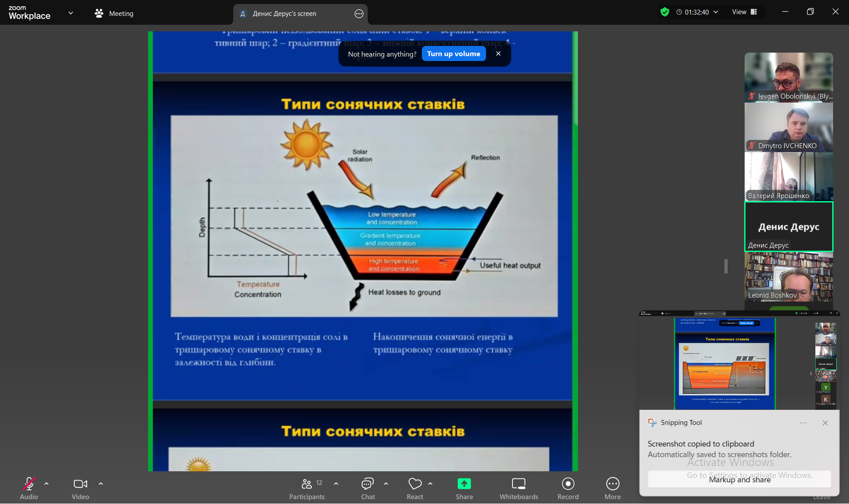Open screen share options three-dots icon

click(359, 14)
